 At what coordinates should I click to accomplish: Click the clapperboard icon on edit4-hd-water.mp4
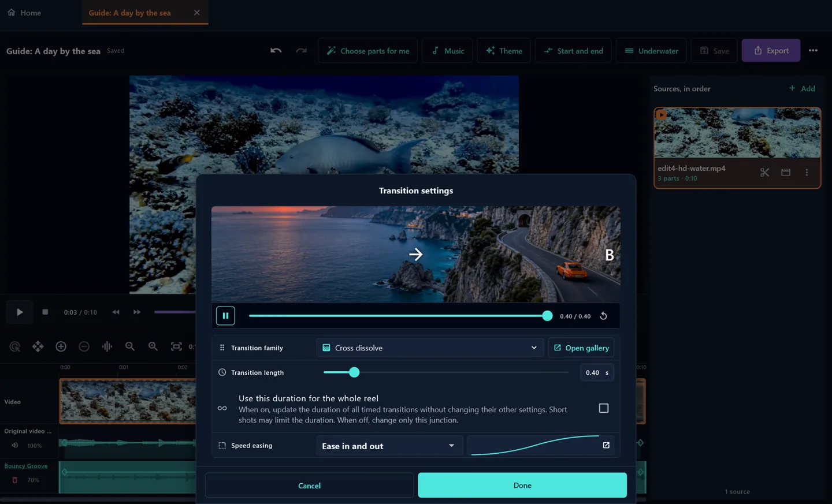pyautogui.click(x=786, y=172)
